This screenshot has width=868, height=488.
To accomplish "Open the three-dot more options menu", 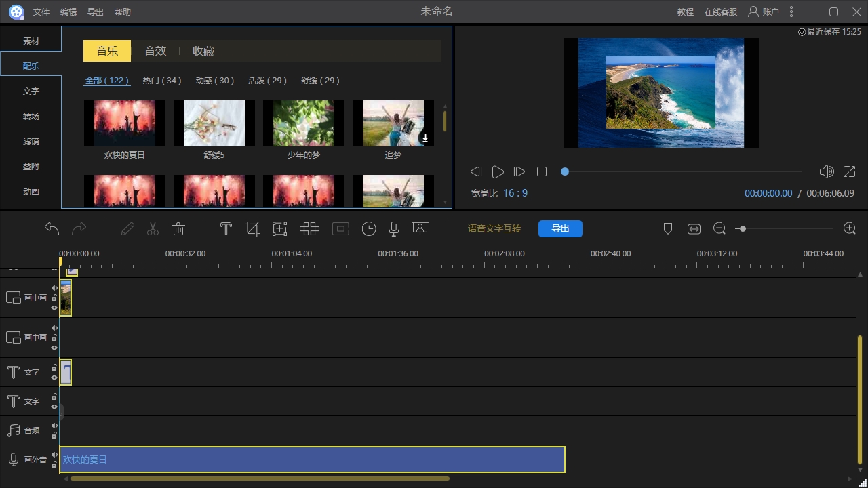I will click(791, 12).
